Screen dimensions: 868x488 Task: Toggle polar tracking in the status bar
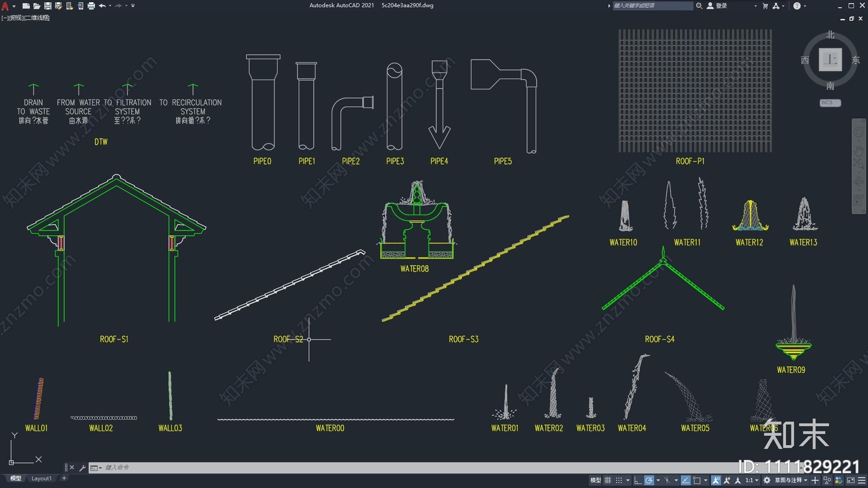[649, 480]
